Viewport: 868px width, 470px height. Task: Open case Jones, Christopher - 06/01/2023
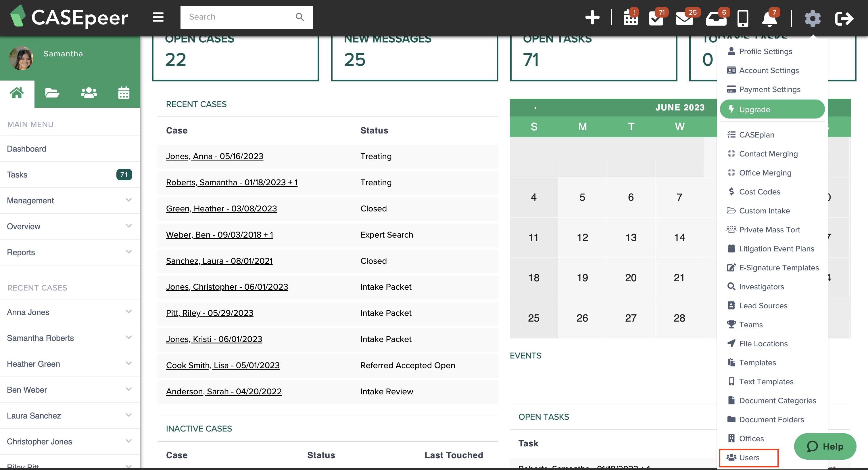tap(227, 286)
